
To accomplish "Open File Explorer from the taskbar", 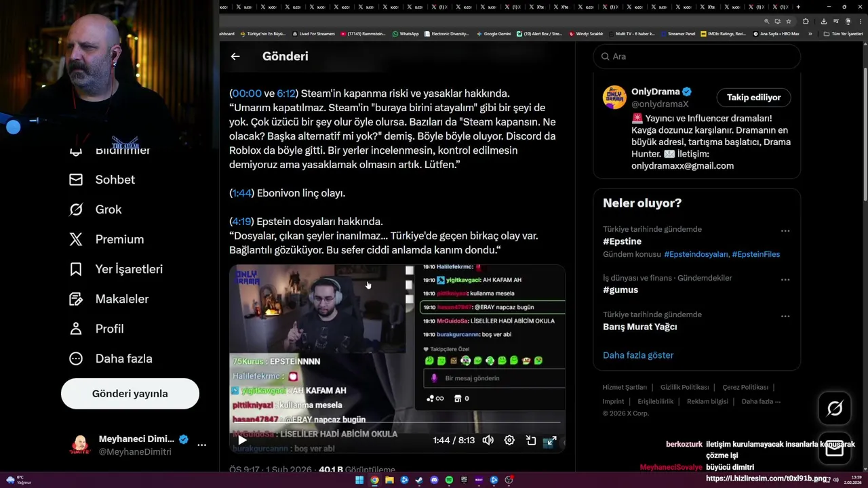I will click(x=389, y=480).
